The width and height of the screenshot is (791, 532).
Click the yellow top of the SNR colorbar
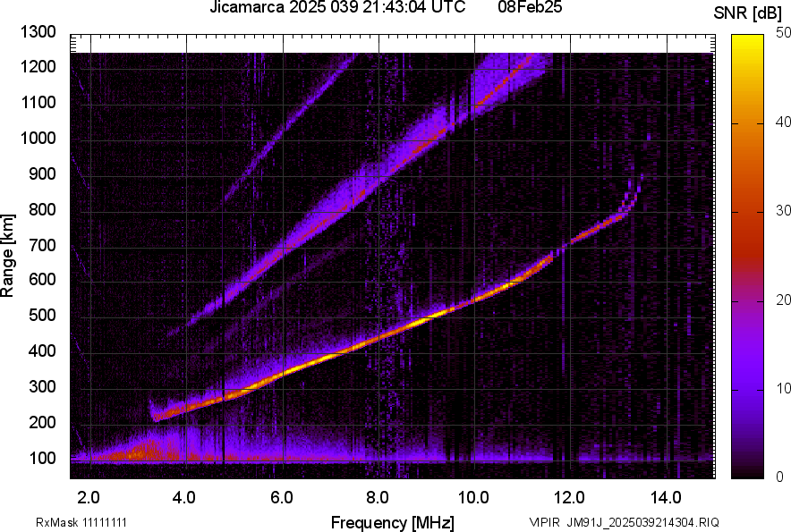click(x=749, y=43)
